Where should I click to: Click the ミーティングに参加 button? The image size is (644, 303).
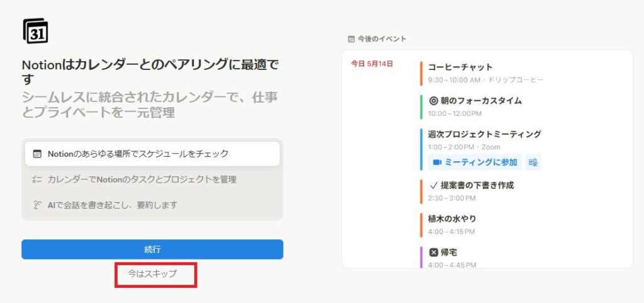(475, 163)
